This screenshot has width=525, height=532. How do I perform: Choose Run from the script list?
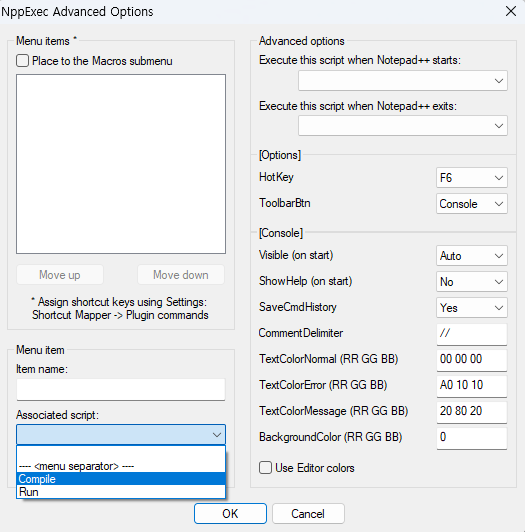(x=121, y=492)
